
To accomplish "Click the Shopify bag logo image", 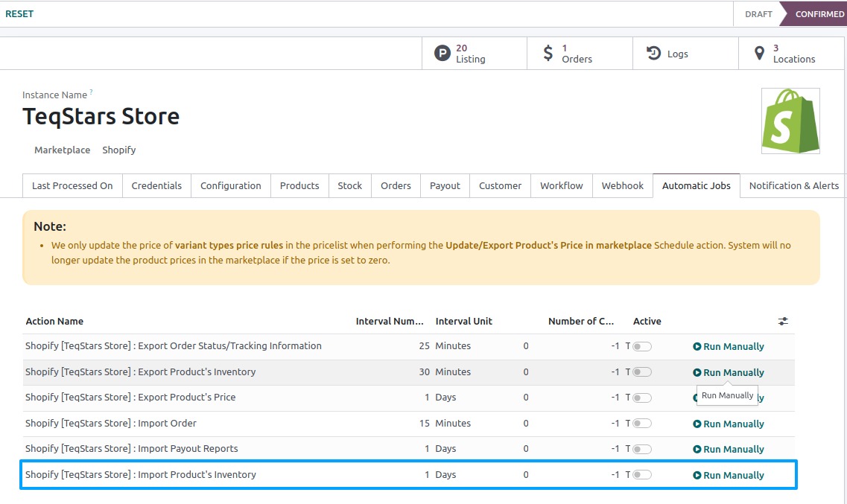I will coord(790,121).
